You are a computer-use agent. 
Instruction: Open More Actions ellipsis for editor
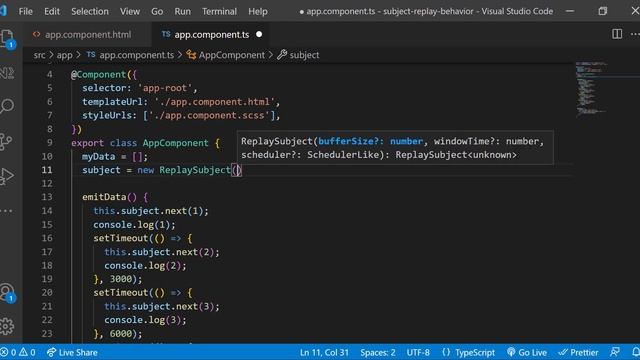click(635, 34)
